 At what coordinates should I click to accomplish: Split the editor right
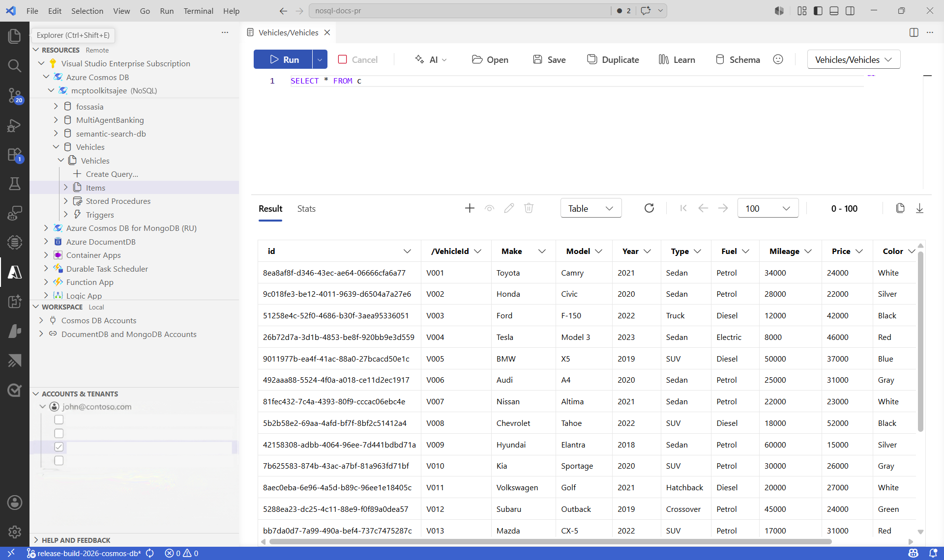coord(914,32)
